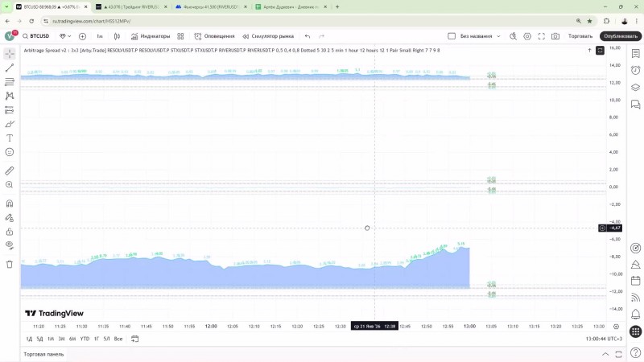644x362 pixels.
Task: Start Симулятор рынка bar replay
Action: click(268, 36)
